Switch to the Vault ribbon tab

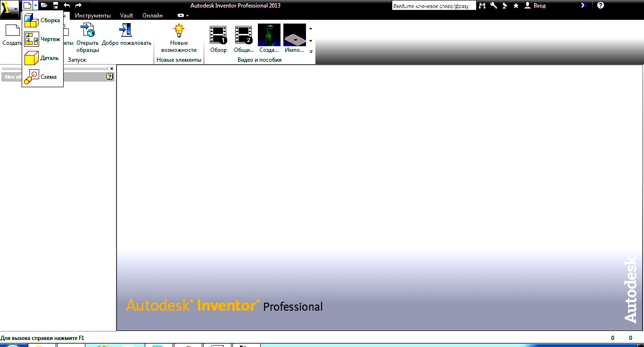(x=126, y=16)
